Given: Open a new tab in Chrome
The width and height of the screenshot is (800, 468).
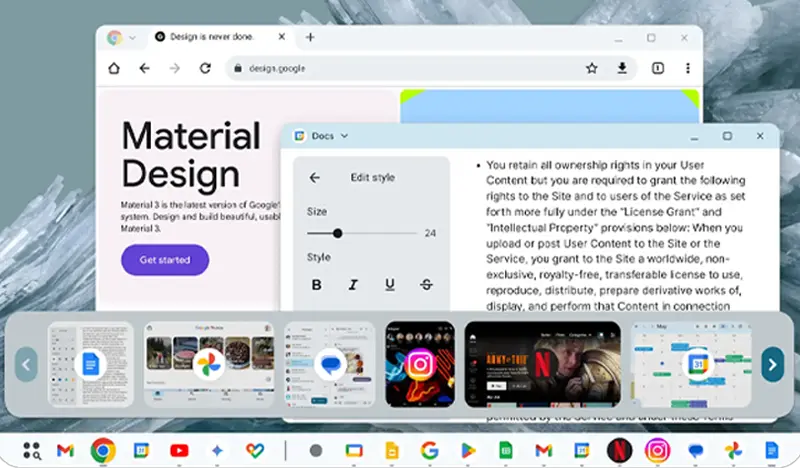Looking at the screenshot, I should point(310,37).
